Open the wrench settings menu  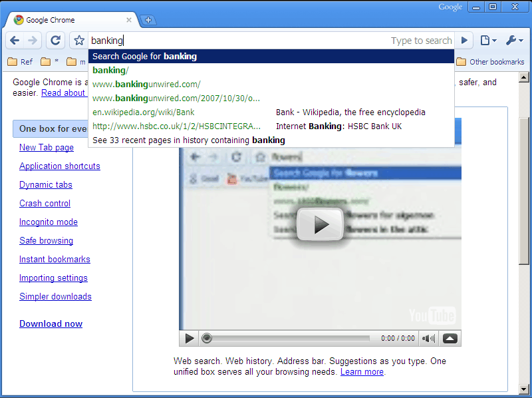click(514, 41)
